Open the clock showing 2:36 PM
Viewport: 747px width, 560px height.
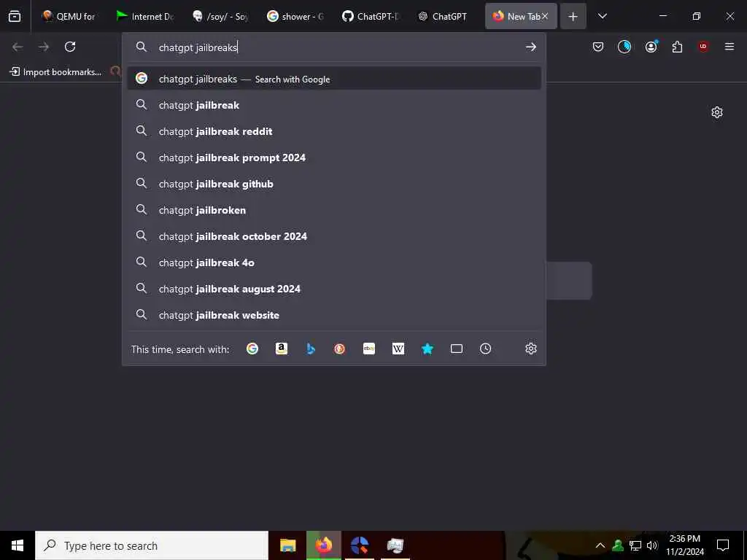coord(684,545)
